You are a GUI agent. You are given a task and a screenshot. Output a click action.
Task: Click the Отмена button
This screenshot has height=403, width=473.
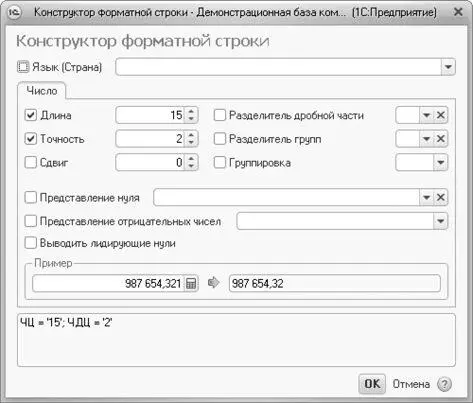411,384
